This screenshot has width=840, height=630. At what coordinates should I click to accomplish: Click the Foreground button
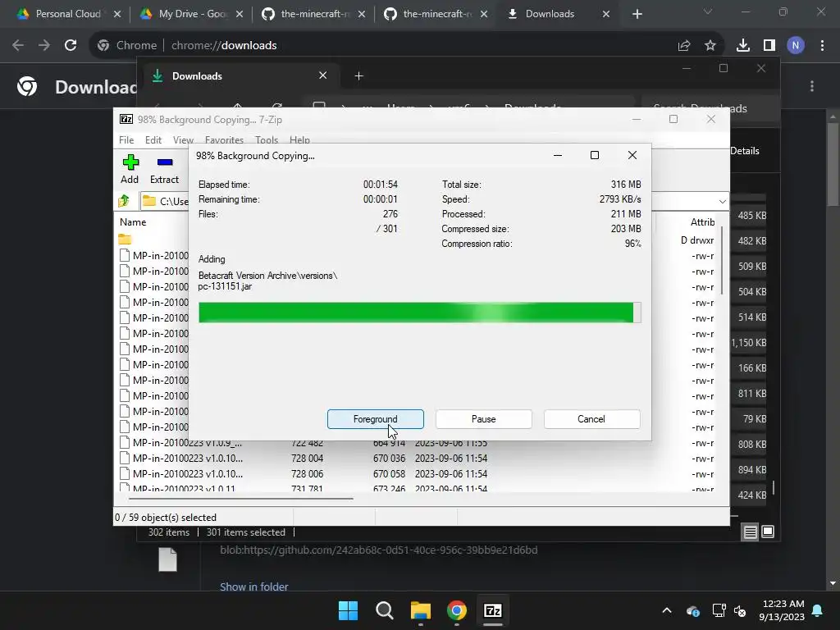pos(376,419)
